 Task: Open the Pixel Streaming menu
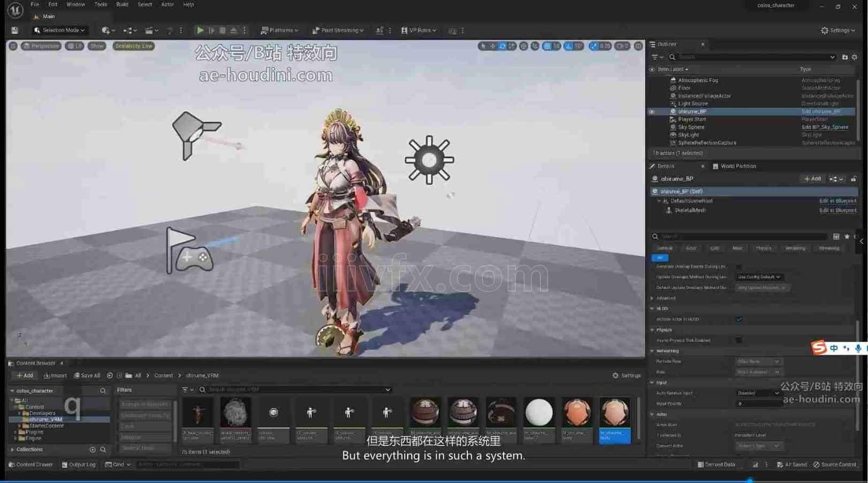[338, 30]
